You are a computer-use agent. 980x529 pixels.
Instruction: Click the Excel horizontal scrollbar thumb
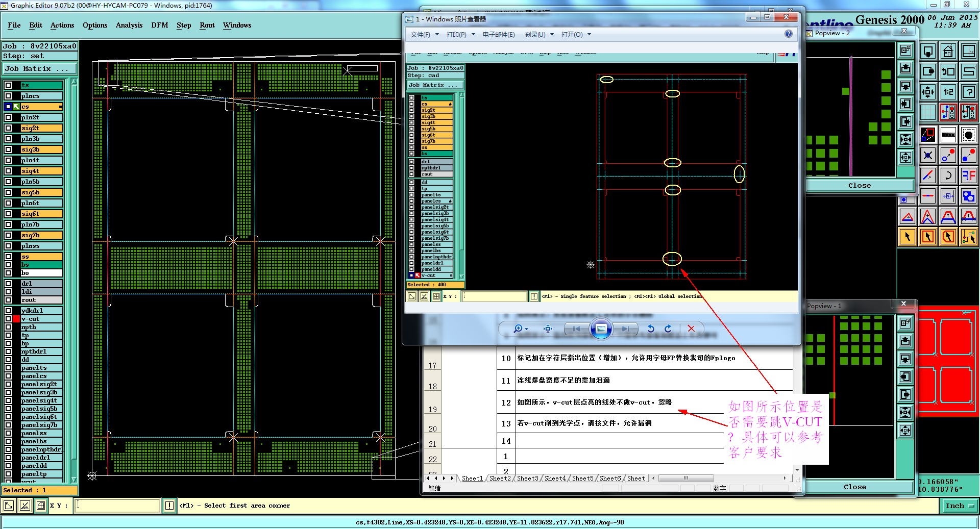pyautogui.click(x=686, y=478)
